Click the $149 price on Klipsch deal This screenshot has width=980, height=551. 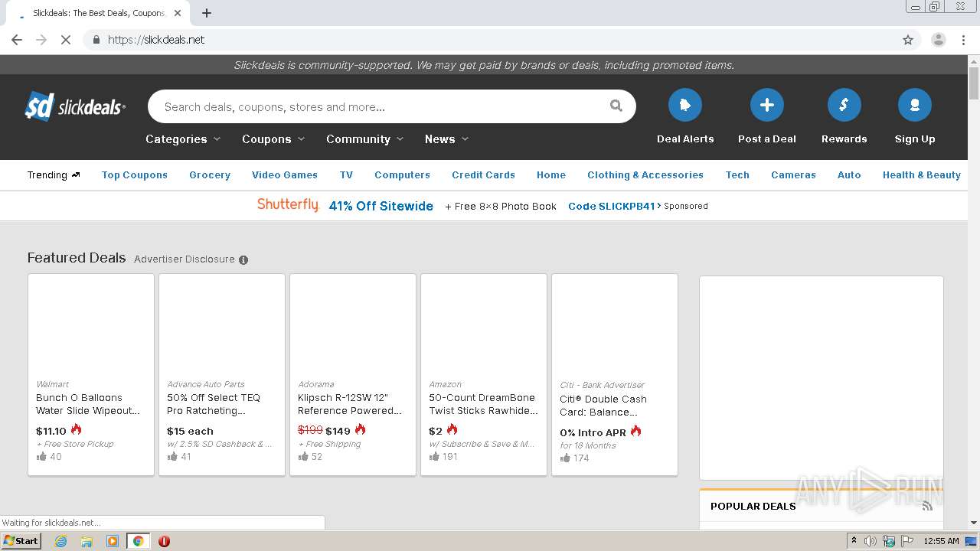pyautogui.click(x=338, y=431)
